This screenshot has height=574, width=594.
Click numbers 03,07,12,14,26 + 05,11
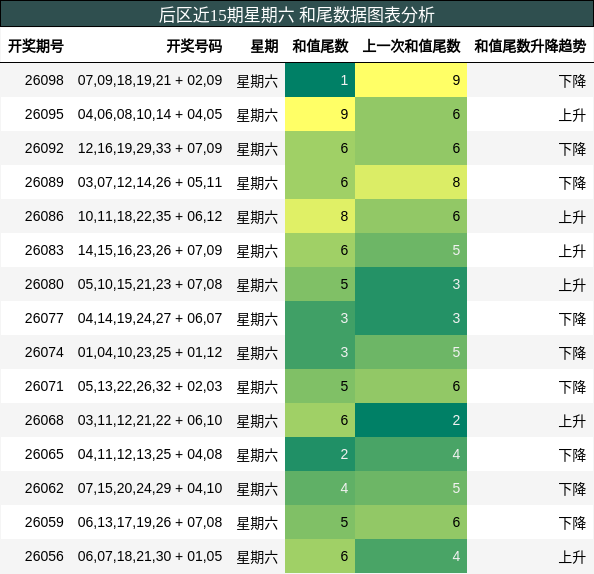point(150,182)
